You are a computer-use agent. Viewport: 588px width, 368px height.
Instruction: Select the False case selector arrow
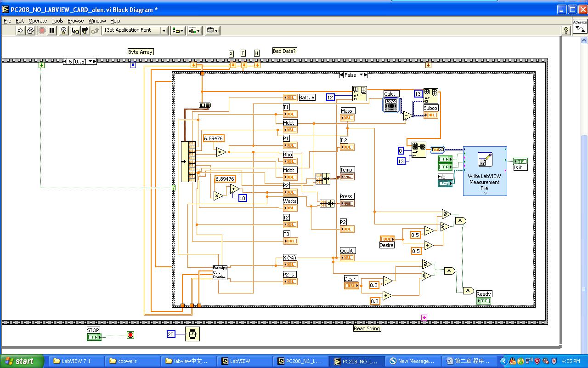tap(361, 75)
